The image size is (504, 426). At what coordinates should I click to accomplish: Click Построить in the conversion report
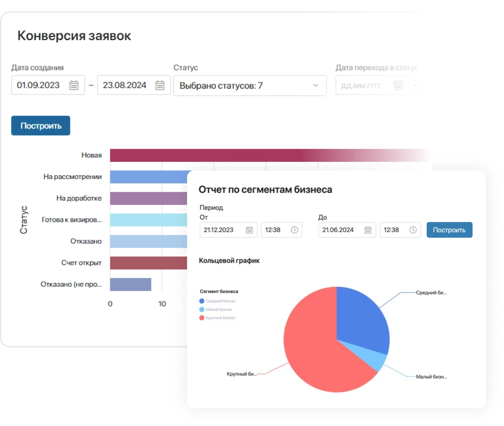(x=40, y=126)
